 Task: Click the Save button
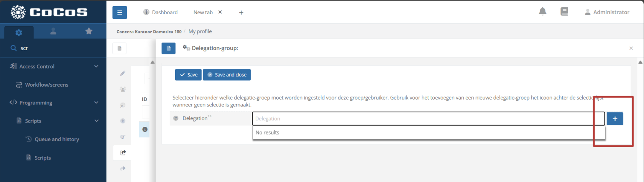coord(188,75)
